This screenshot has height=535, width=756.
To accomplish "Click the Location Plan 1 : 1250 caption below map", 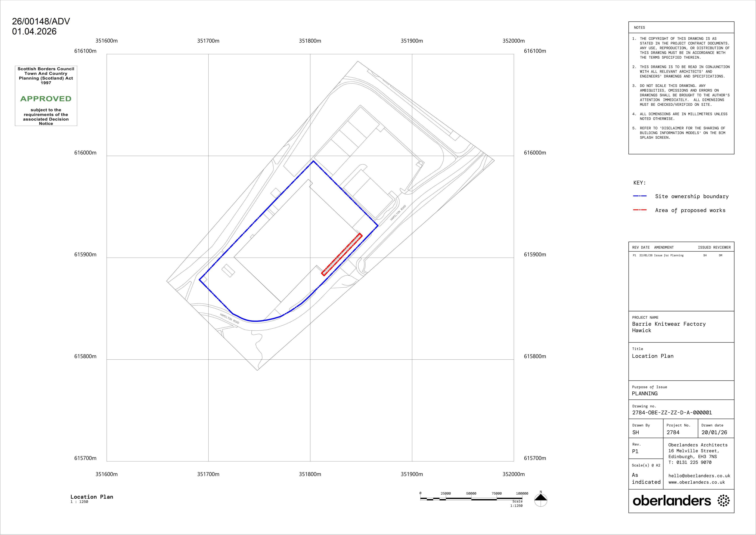I will (92, 499).
